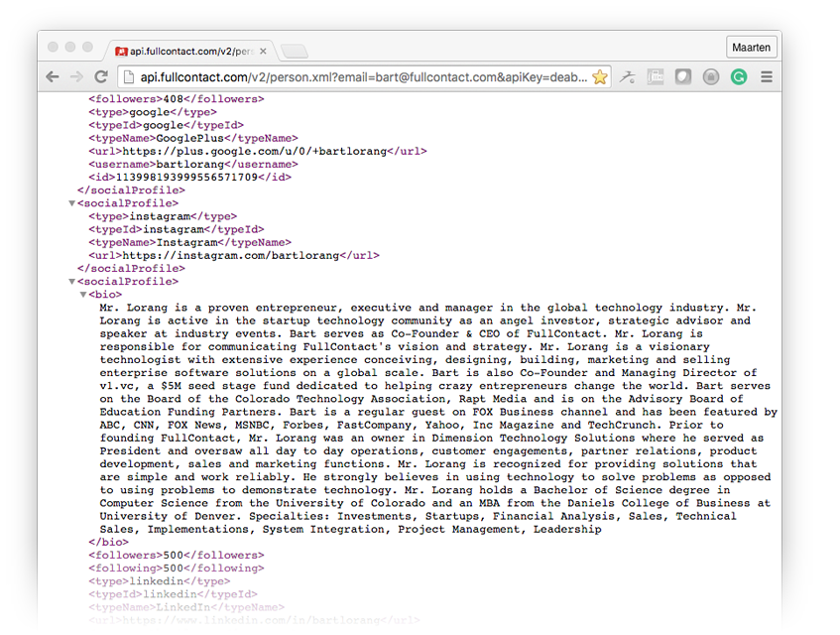
Task: Go back to the previous page
Action: tap(53, 77)
